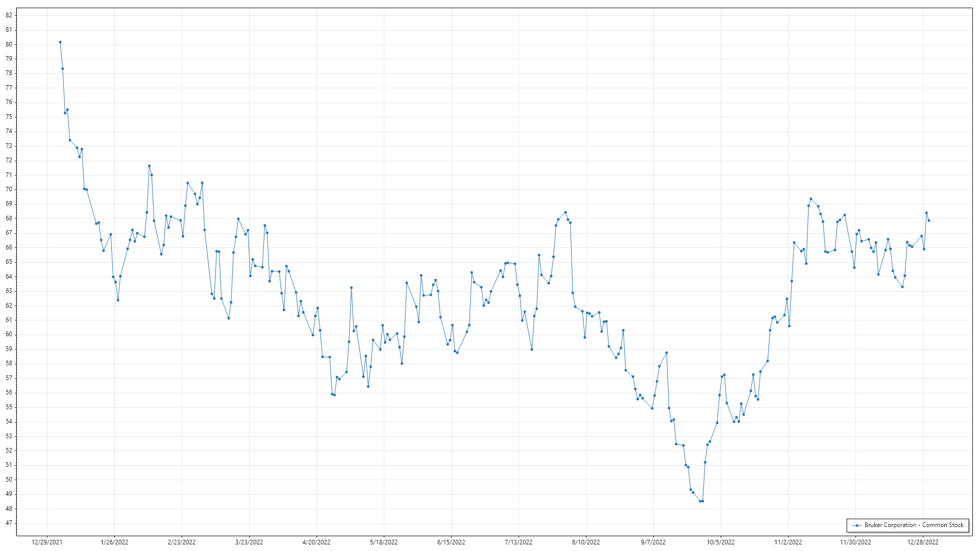Viewport: 980px width, 551px height.
Task: Click the last data point on the line
Action: tap(929, 220)
